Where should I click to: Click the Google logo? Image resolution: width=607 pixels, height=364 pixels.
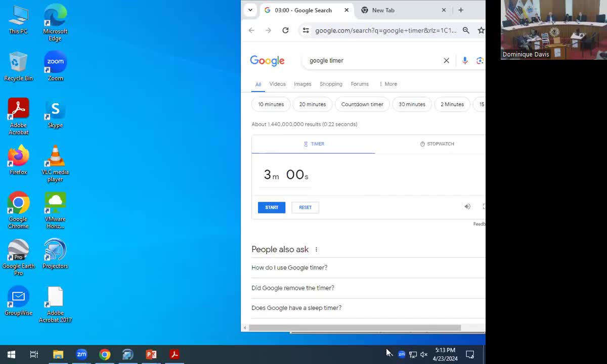[267, 61]
